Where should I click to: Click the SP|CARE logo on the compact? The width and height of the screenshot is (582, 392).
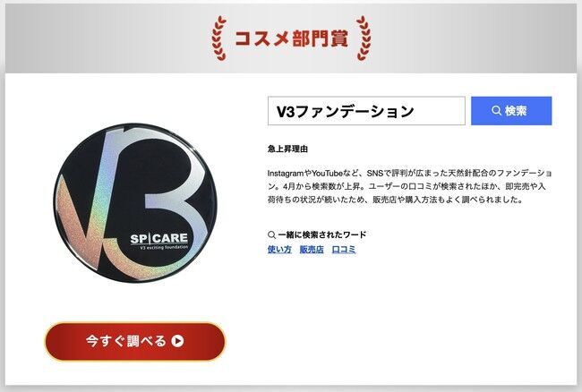158,238
